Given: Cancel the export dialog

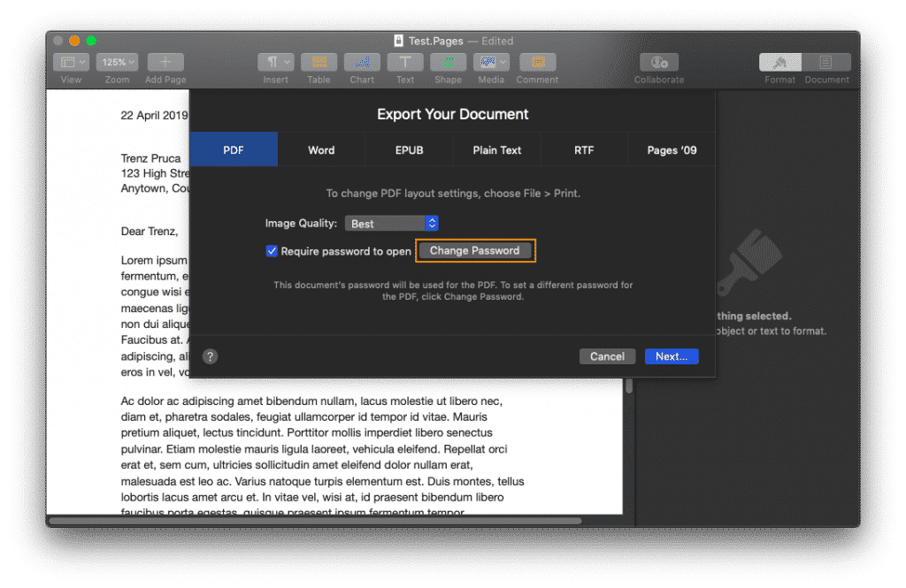Looking at the screenshot, I should pos(607,356).
